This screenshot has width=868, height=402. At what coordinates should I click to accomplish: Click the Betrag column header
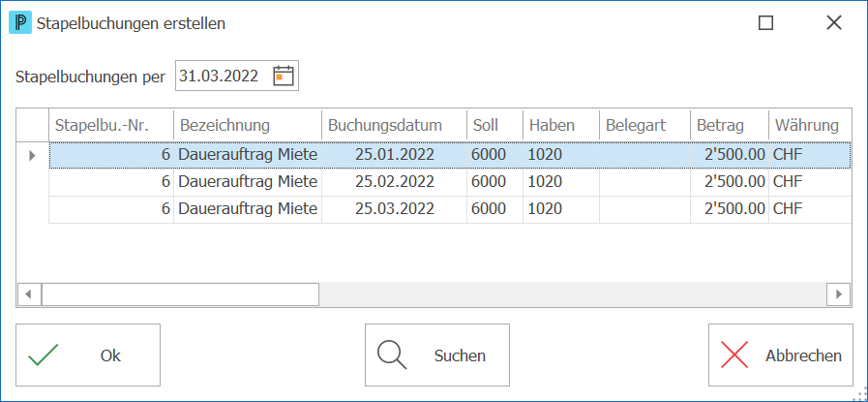coord(730,125)
